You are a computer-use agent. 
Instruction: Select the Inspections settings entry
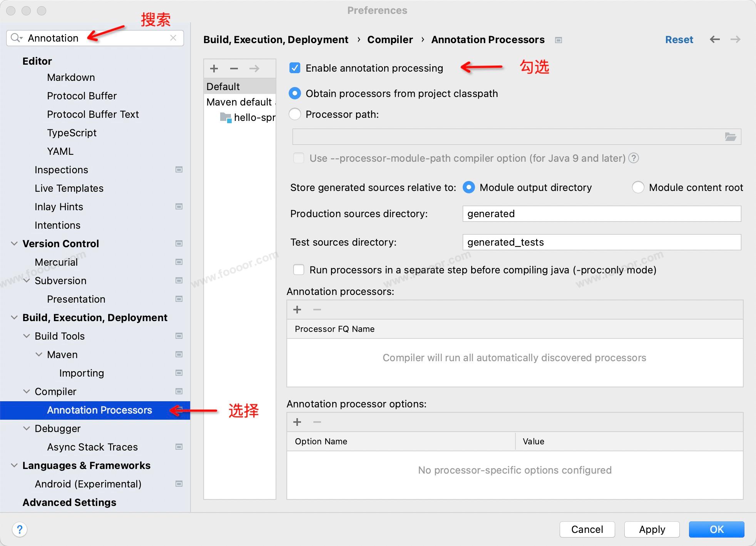(61, 170)
